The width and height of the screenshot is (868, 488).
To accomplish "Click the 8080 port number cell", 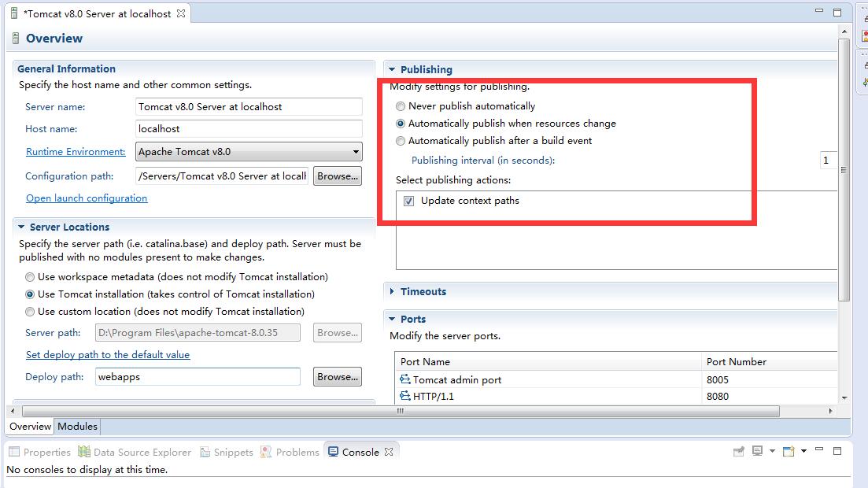I will (770, 396).
